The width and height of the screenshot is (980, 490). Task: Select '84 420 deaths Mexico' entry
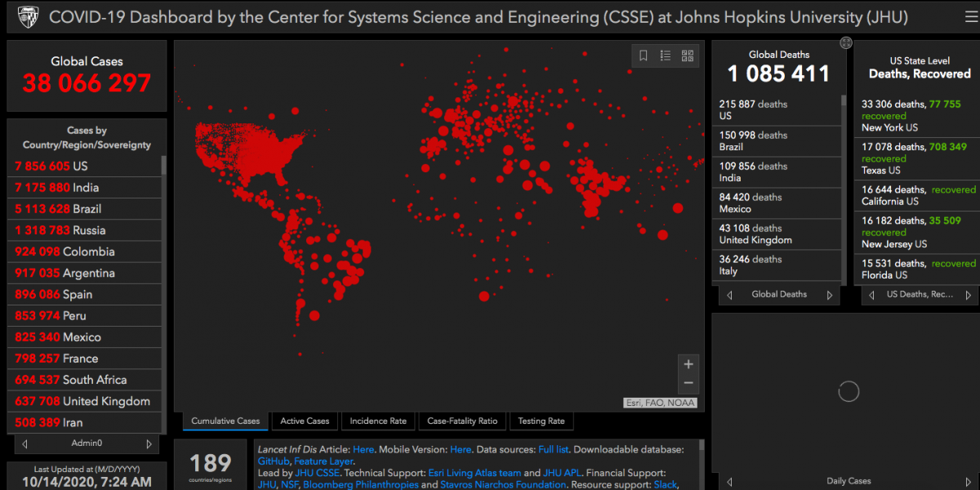(x=777, y=203)
